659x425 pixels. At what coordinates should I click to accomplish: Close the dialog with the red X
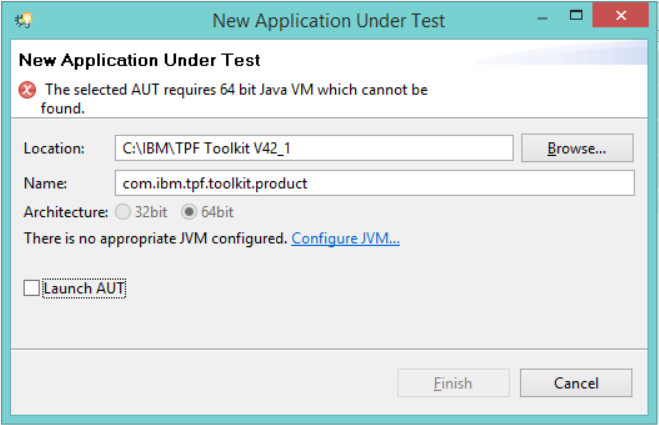(620, 16)
